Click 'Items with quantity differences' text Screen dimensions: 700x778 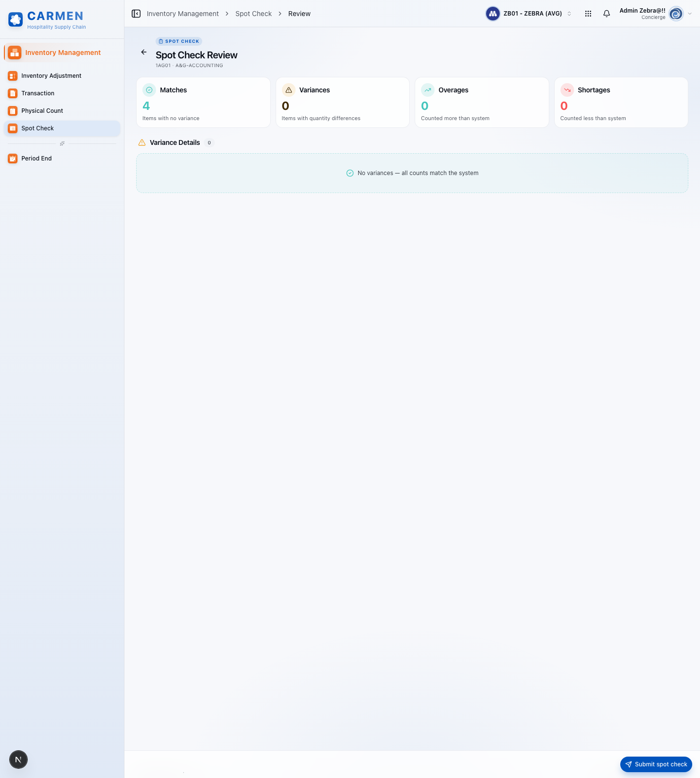[x=321, y=118]
